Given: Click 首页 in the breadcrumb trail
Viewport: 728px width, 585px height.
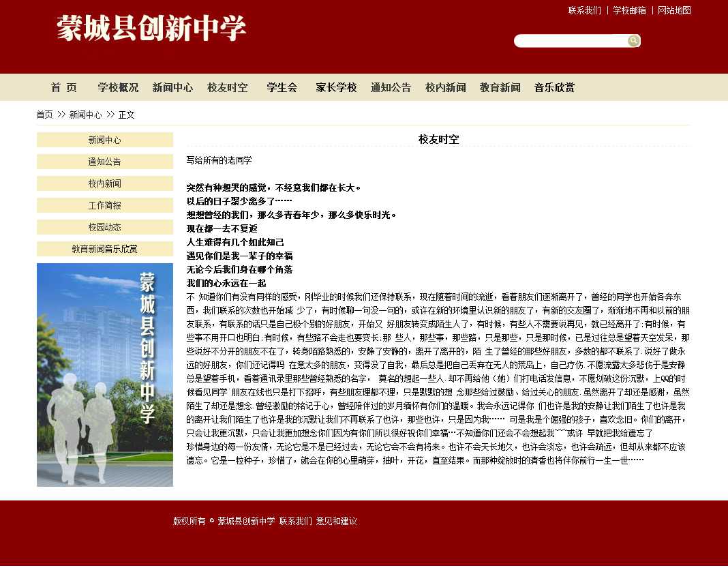Looking at the screenshot, I should click(x=44, y=115).
